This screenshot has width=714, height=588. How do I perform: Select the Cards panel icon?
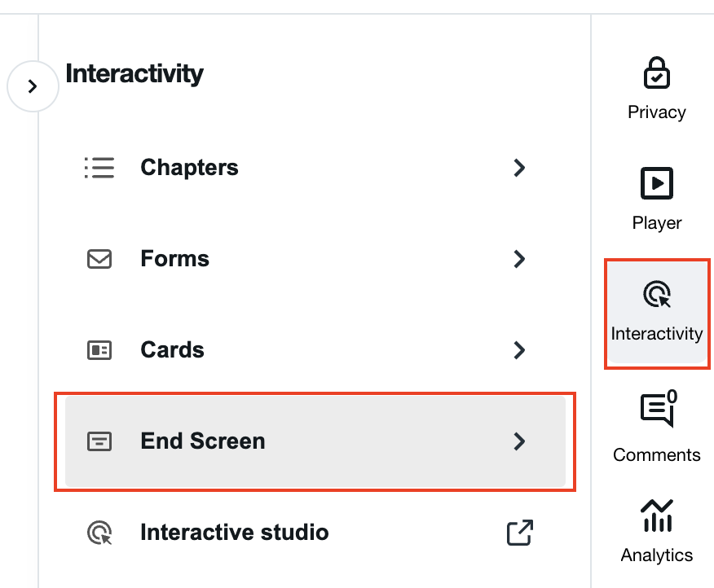pos(99,350)
